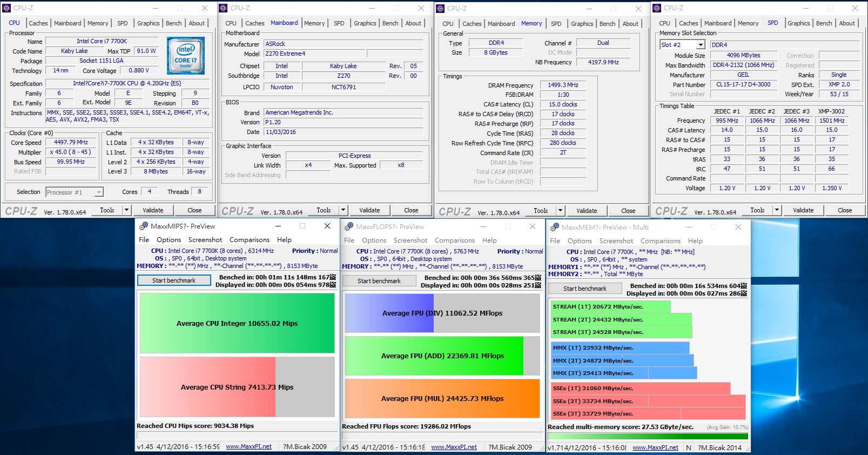Click the XMP-3002 frequency 1501 MHz cell
The width and height of the screenshot is (868, 455).
832,121
